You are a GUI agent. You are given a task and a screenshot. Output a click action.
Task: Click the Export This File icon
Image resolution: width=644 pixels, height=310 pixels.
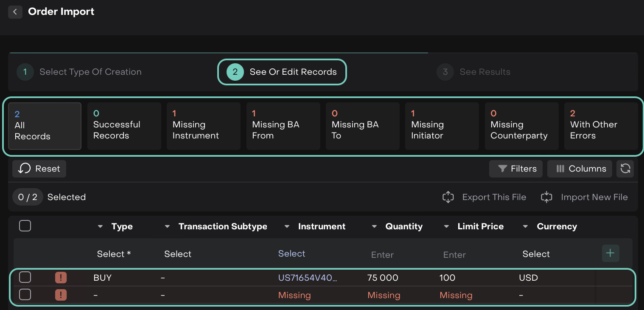tap(448, 197)
